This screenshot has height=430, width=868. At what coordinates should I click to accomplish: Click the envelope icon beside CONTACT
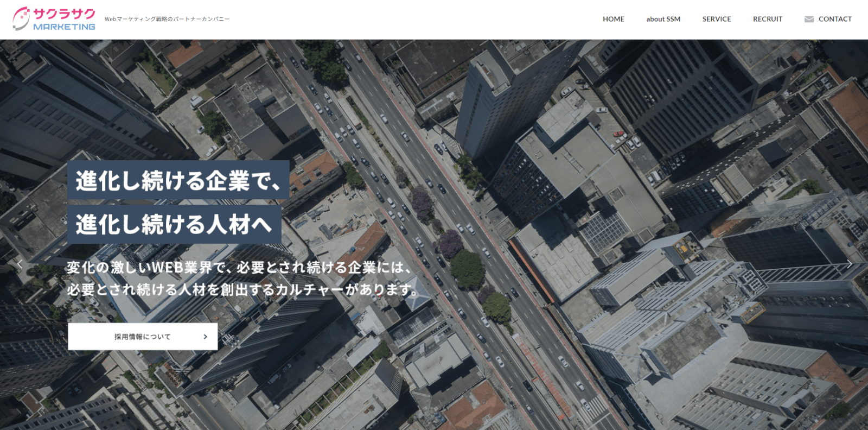pos(809,19)
